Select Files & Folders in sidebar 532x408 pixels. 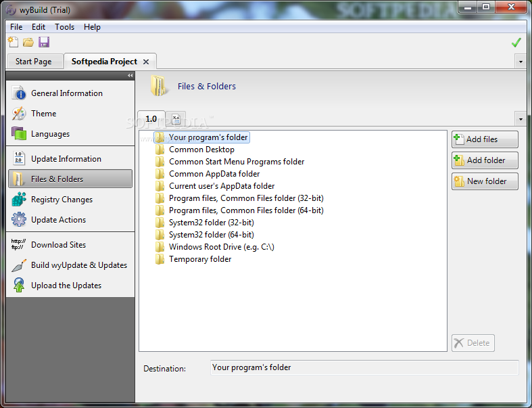point(70,179)
